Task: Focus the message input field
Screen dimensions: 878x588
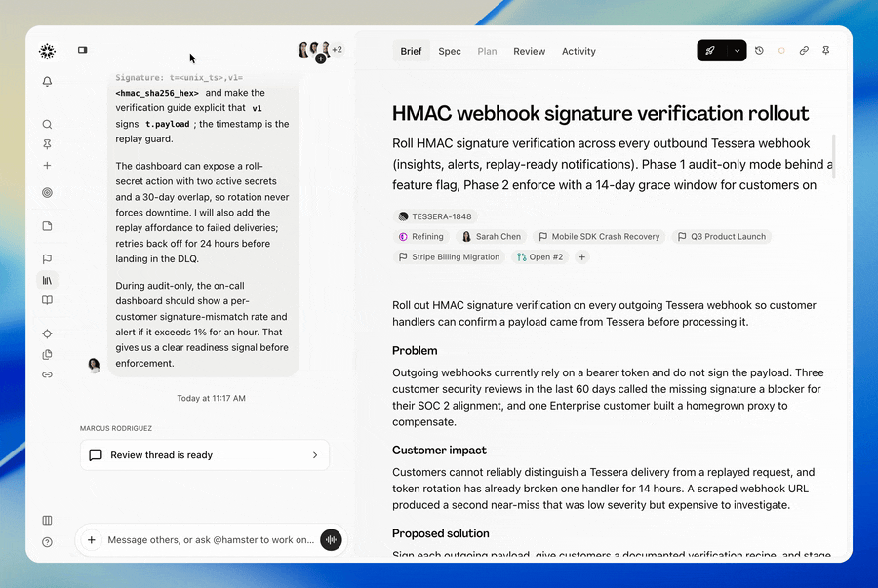Action: 211,540
